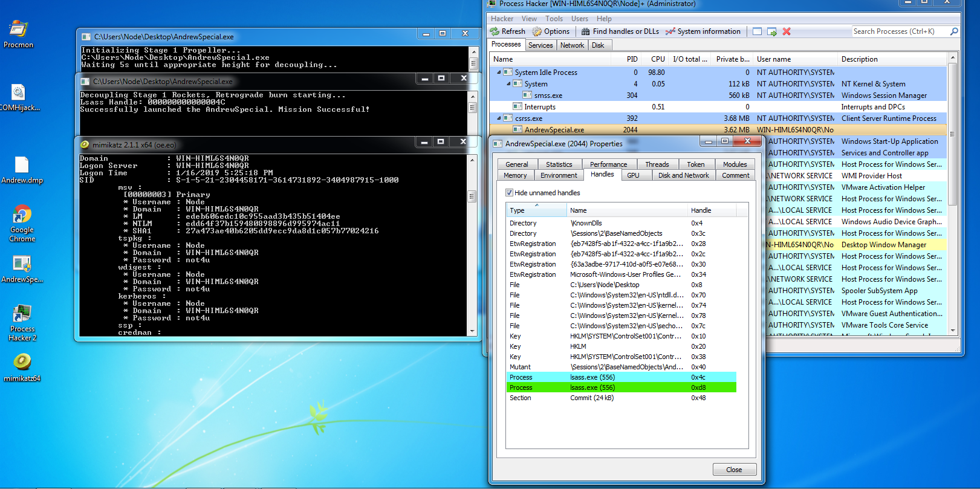The image size is (980, 489).
Task: Collapse the System Idle Process tree node
Action: 499,72
